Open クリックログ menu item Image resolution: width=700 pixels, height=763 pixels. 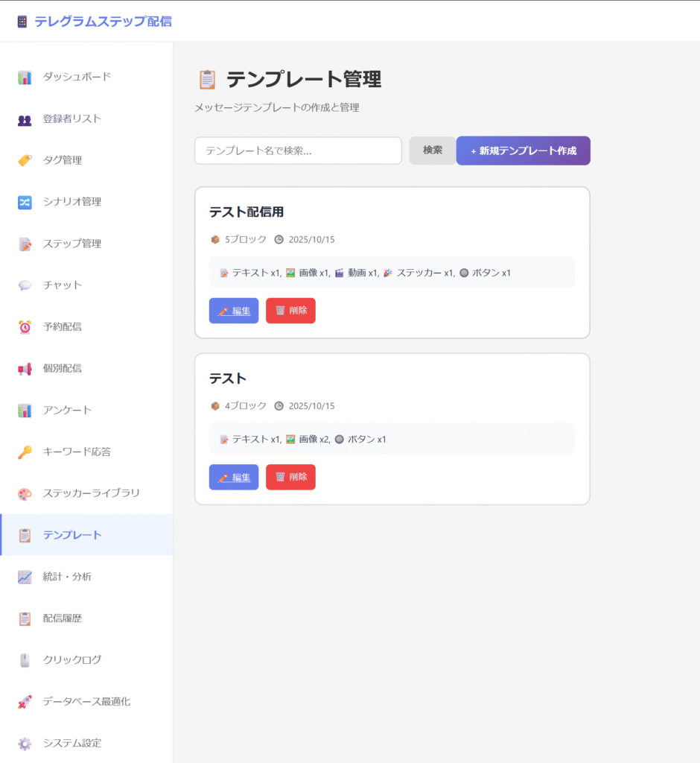71,659
